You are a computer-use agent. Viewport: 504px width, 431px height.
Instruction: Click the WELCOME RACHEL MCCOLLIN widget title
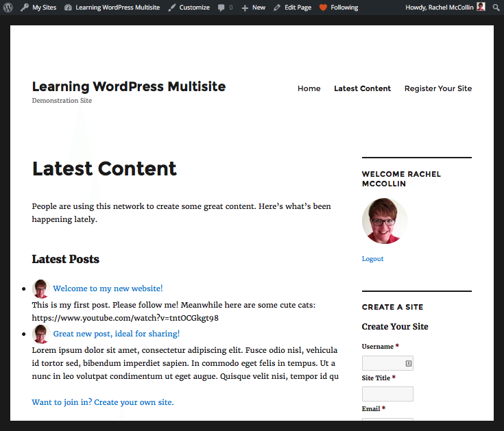tap(401, 179)
